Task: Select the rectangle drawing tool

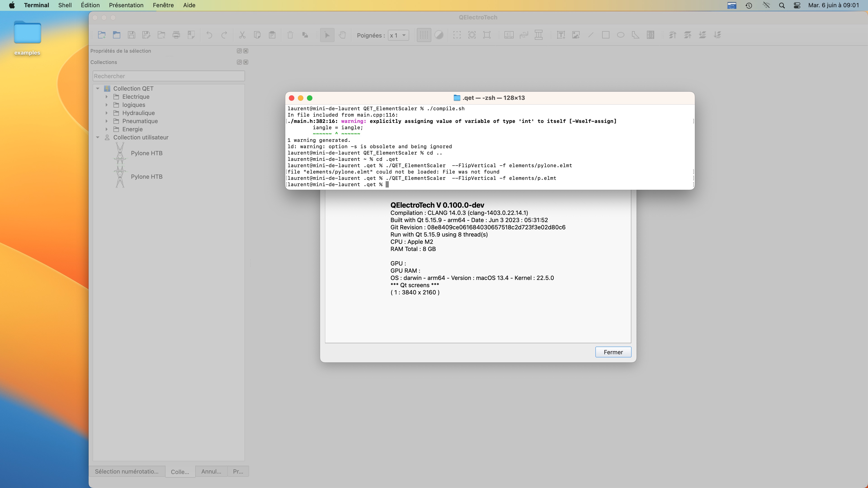Action: click(606, 35)
